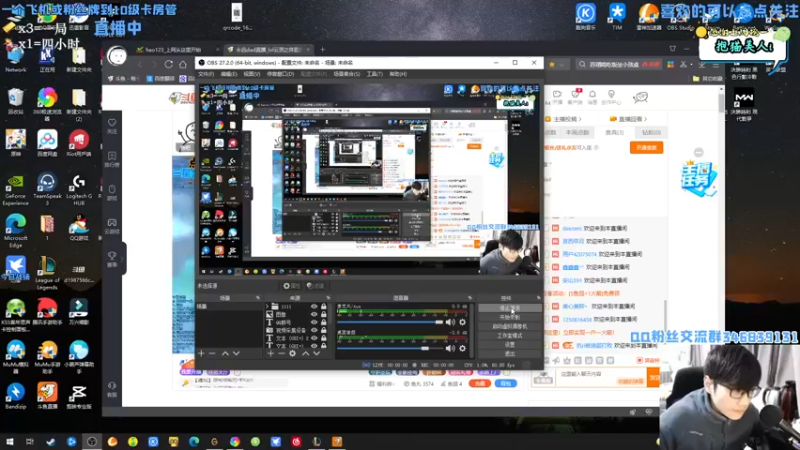Open source properties gear in Sources panel
The width and height of the screenshot is (800, 450).
pos(293,353)
